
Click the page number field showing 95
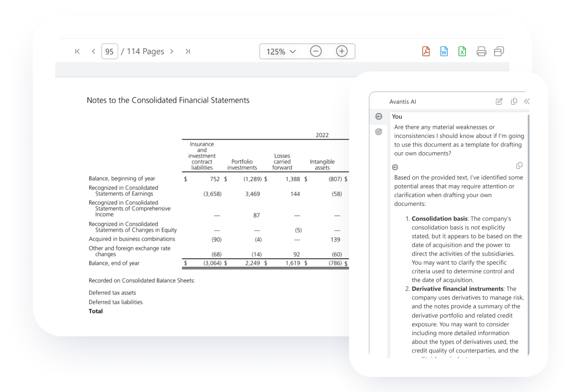(x=110, y=51)
